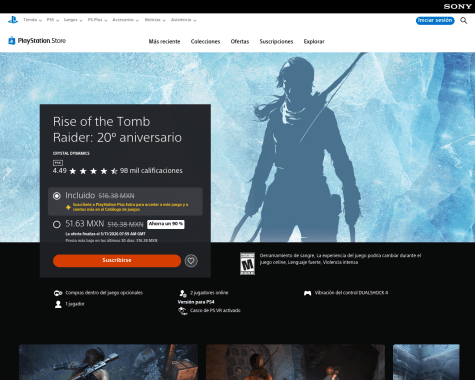Click the Ahorra un 90 % badge
This screenshot has height=380, width=475.
click(x=166, y=224)
